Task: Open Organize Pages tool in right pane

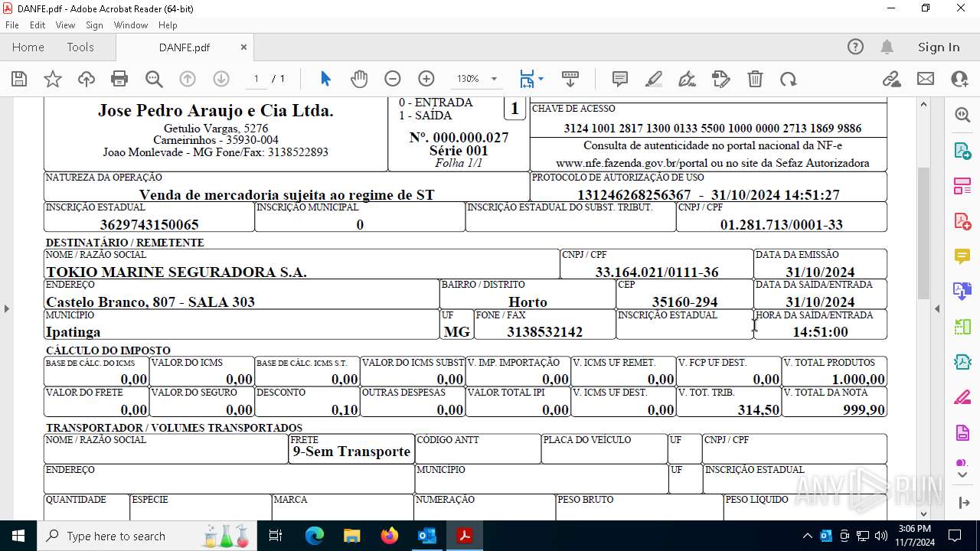Action: 962,186
